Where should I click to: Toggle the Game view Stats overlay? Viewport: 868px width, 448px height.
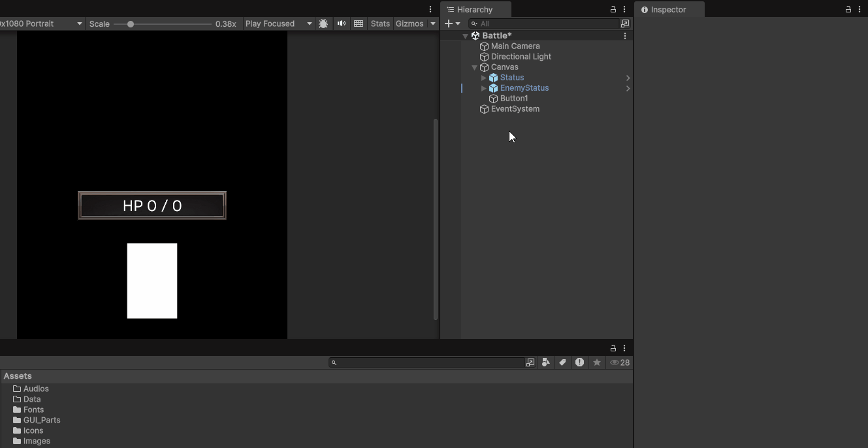[x=380, y=24]
